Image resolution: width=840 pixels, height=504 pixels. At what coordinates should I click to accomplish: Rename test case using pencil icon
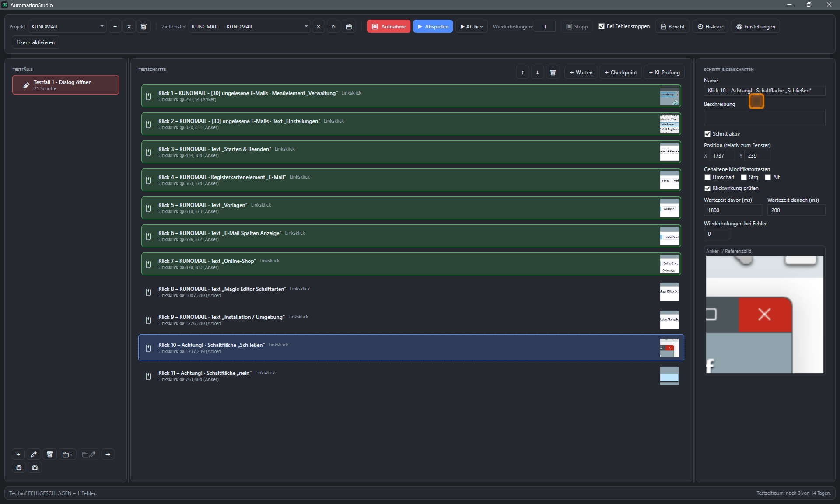coord(34,455)
